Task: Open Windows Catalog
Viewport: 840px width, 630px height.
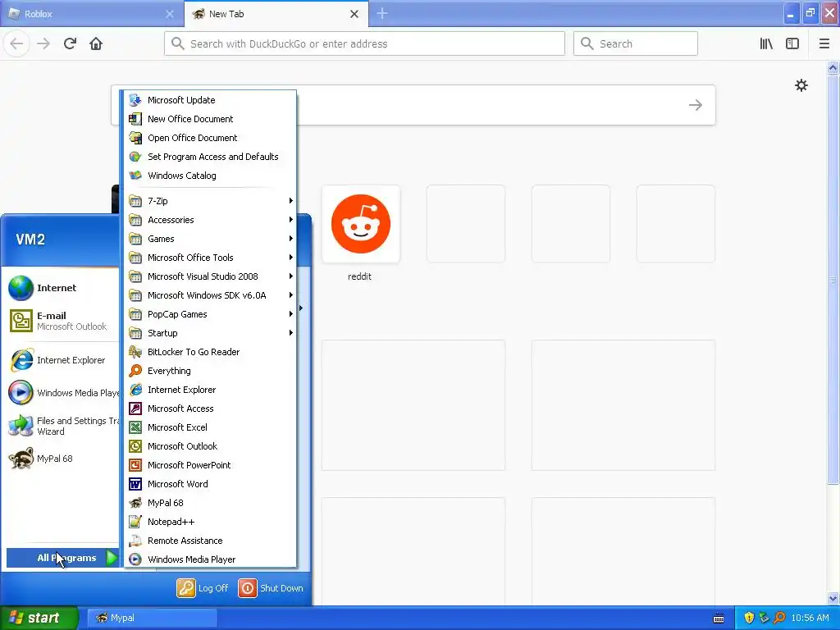Action: 210,176
